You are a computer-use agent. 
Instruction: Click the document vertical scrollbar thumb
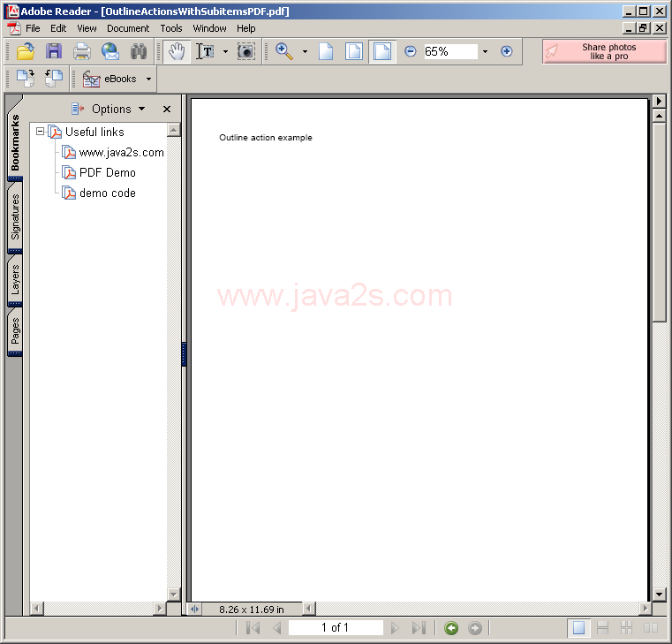tap(659, 222)
